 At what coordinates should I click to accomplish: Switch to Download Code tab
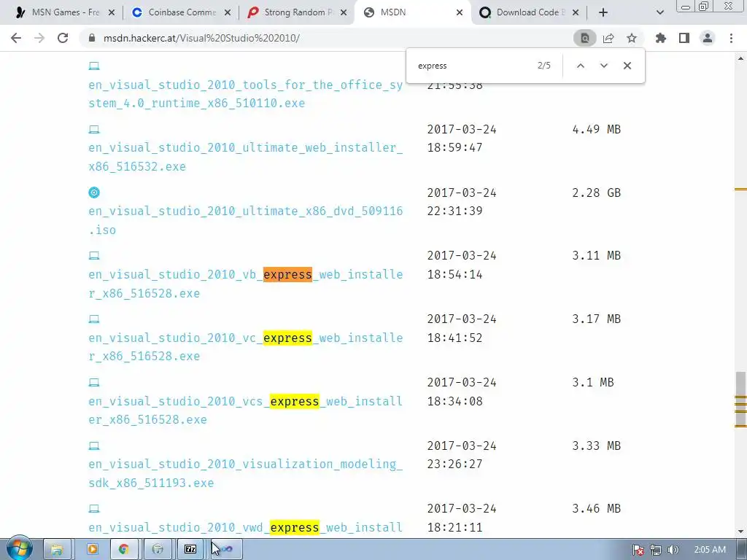coord(529,12)
